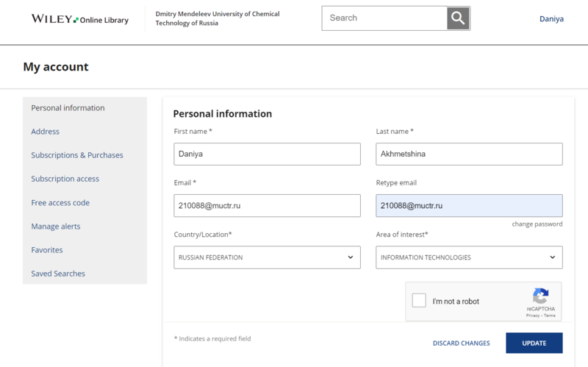This screenshot has height=367, width=588.
Task: Click the change password link
Action: [537, 224]
